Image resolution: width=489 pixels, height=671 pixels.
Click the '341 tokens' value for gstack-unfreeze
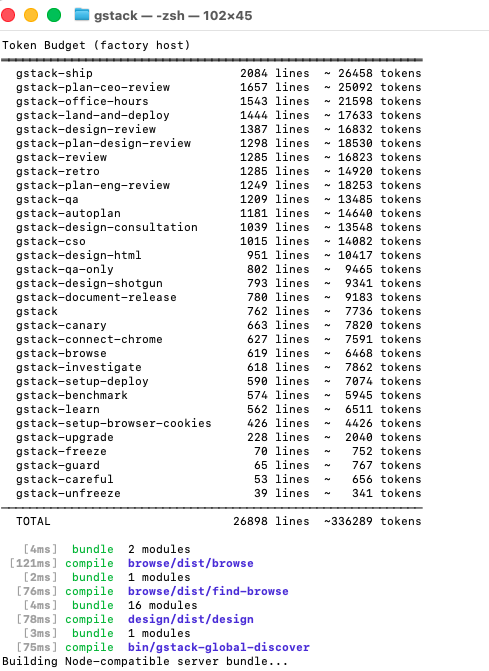click(387, 493)
